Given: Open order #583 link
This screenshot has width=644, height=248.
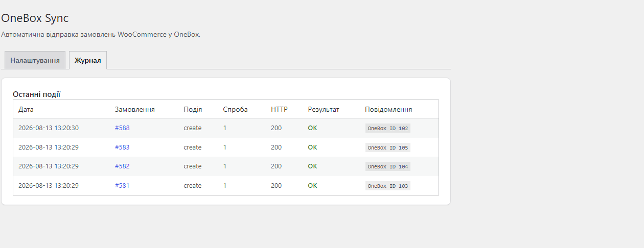Looking at the screenshot, I should tap(122, 147).
